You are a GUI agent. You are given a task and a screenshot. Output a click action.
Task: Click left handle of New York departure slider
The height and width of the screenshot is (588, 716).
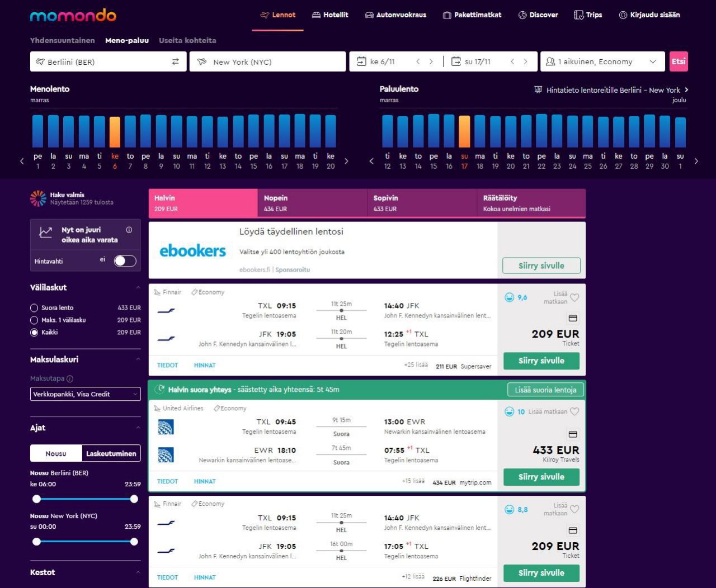37,542
